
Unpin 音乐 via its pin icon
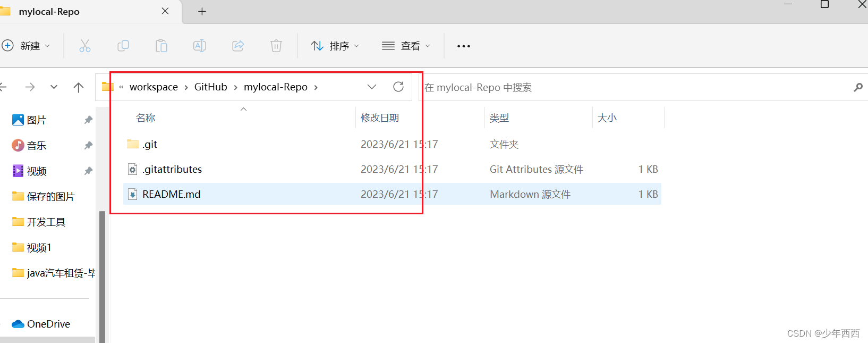(88, 146)
